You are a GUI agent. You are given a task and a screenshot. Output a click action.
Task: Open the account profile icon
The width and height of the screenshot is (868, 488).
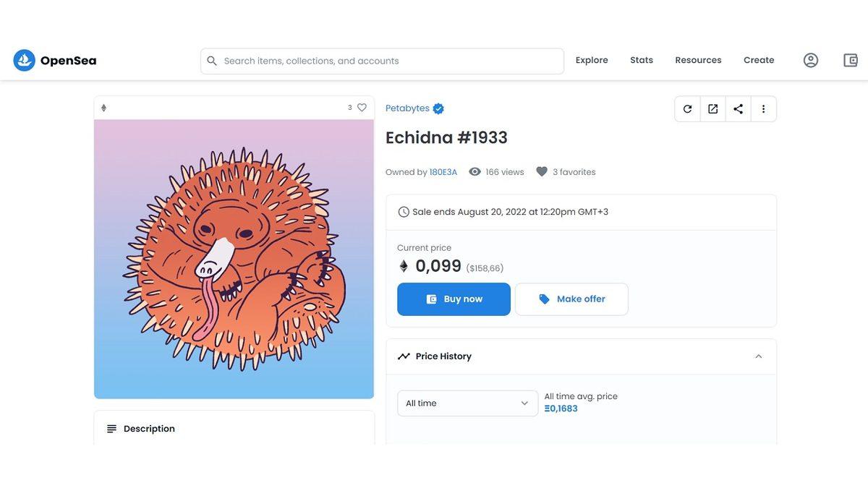(811, 61)
